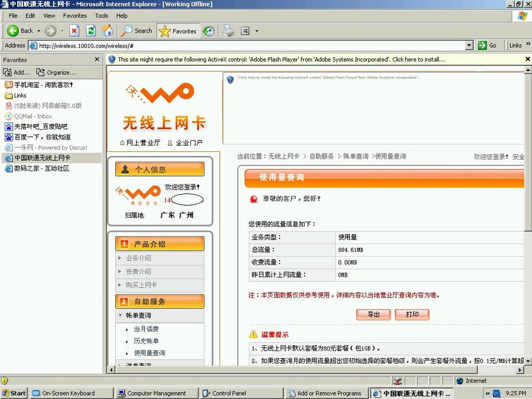
Task: Open the View menu
Action: tap(49, 15)
